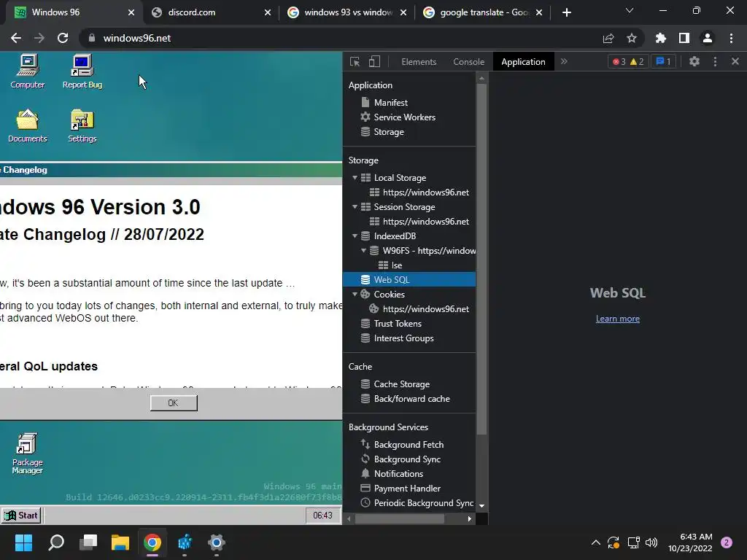Open Trust Tokens storage item
The image size is (747, 560).
click(398, 323)
